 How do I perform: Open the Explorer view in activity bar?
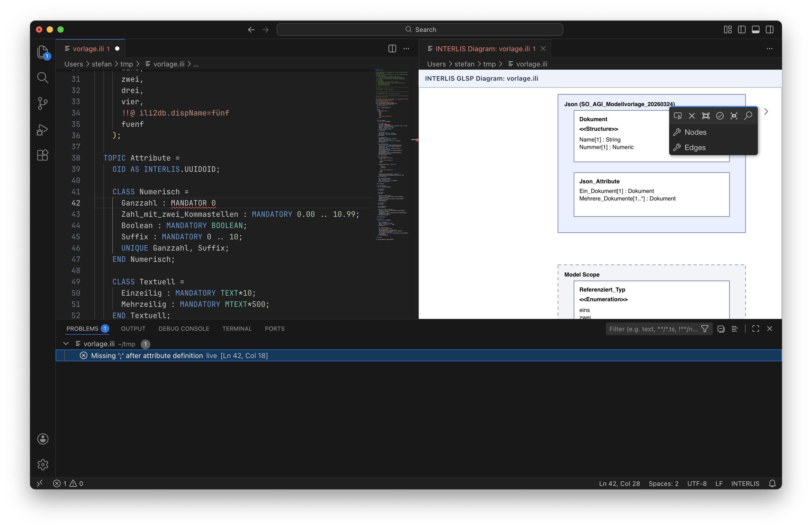(x=43, y=52)
